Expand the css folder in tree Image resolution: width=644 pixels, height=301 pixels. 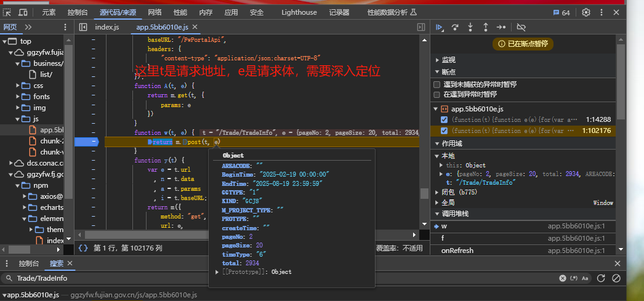click(18, 86)
